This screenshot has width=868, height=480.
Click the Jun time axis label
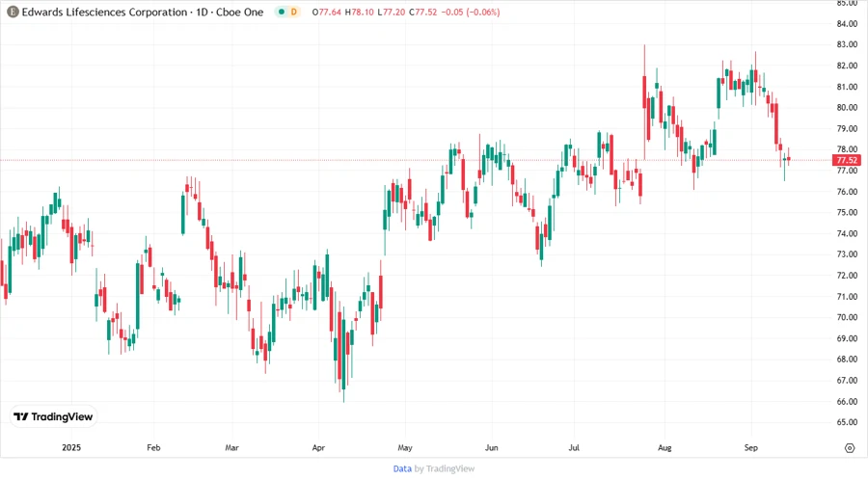pyautogui.click(x=492, y=447)
